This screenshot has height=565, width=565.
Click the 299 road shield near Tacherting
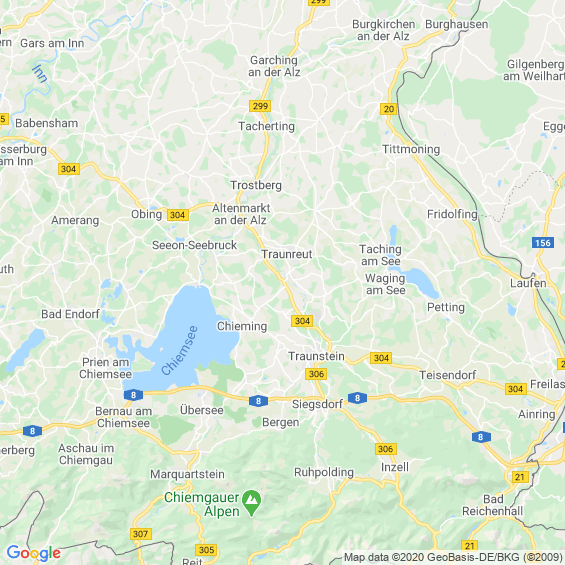coord(260,106)
